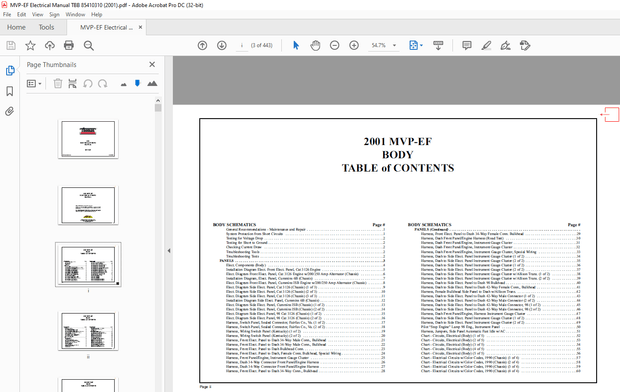Open the sign document tool

[x=505, y=45]
